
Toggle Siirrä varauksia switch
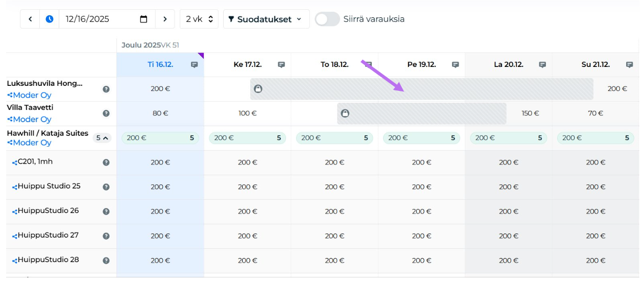pyautogui.click(x=327, y=19)
